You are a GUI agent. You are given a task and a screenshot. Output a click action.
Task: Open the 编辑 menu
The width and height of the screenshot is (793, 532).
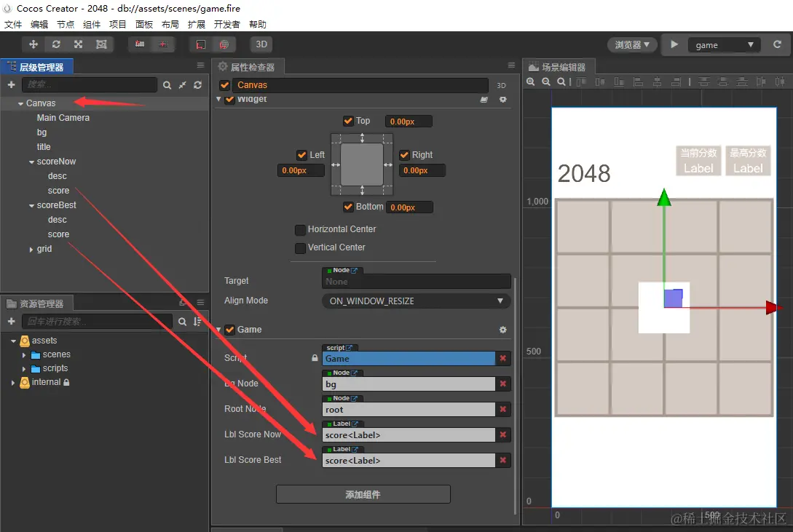[x=39, y=24]
